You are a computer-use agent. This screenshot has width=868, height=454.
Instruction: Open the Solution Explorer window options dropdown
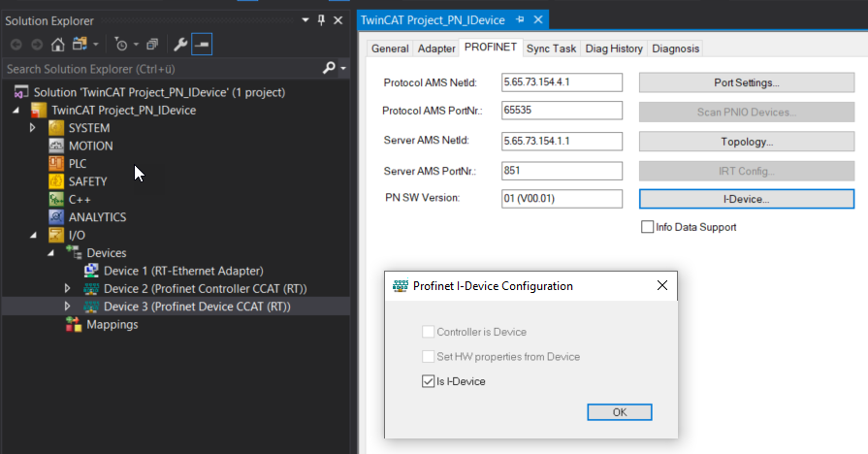pos(305,20)
